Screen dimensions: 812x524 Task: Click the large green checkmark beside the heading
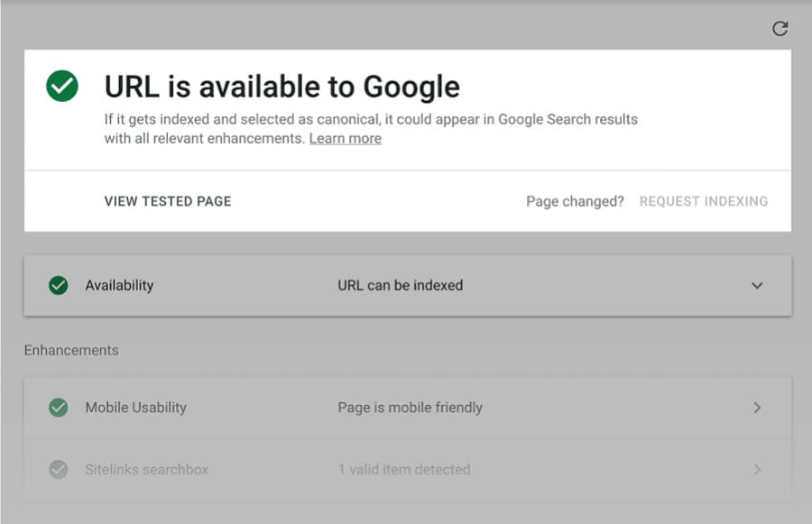62,87
